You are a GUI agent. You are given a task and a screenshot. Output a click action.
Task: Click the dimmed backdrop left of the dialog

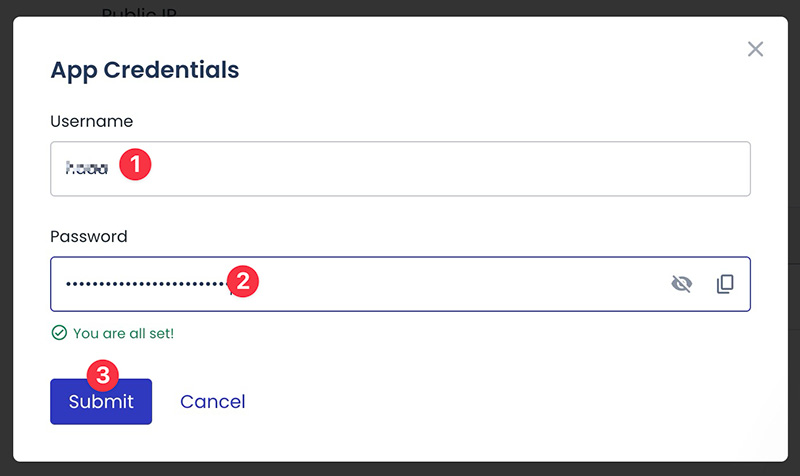click(x=5, y=240)
